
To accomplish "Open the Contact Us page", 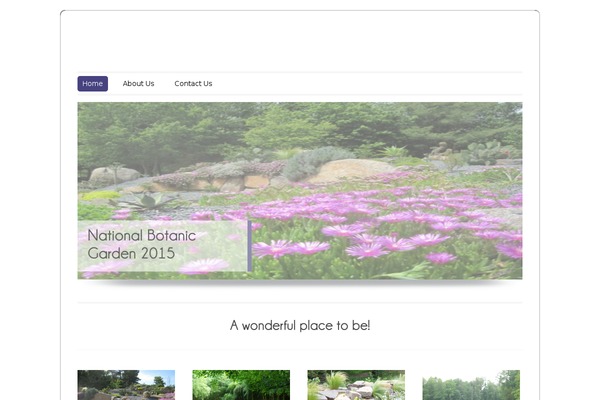I will tap(193, 83).
